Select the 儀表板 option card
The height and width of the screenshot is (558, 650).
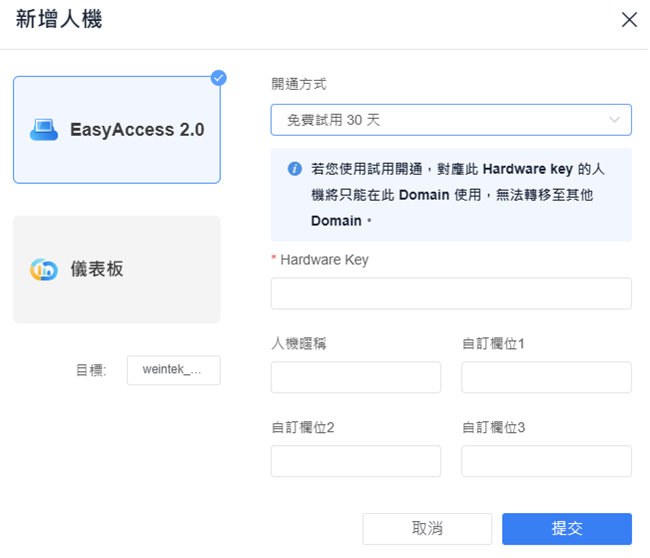pyautogui.click(x=117, y=269)
